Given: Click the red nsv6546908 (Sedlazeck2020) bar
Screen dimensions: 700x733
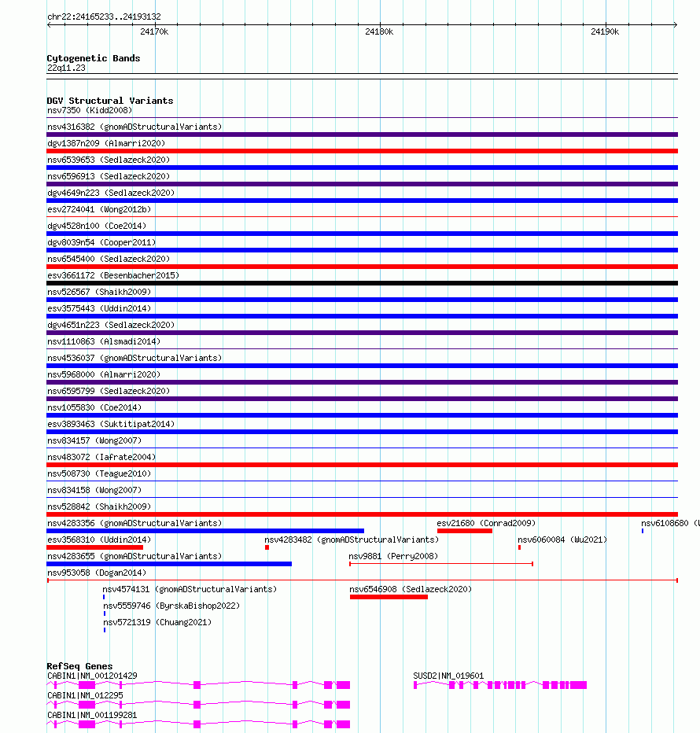Looking at the screenshot, I should point(389,597).
